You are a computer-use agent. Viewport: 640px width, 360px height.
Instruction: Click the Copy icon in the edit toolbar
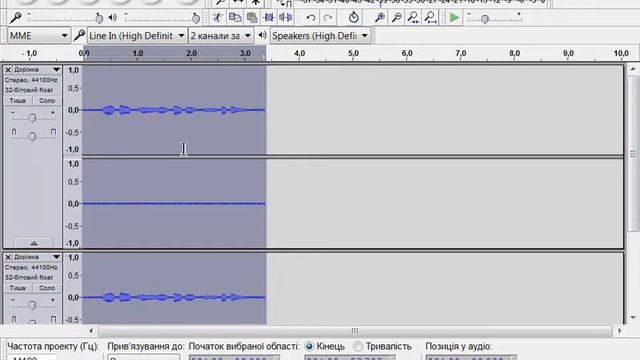point(235,18)
